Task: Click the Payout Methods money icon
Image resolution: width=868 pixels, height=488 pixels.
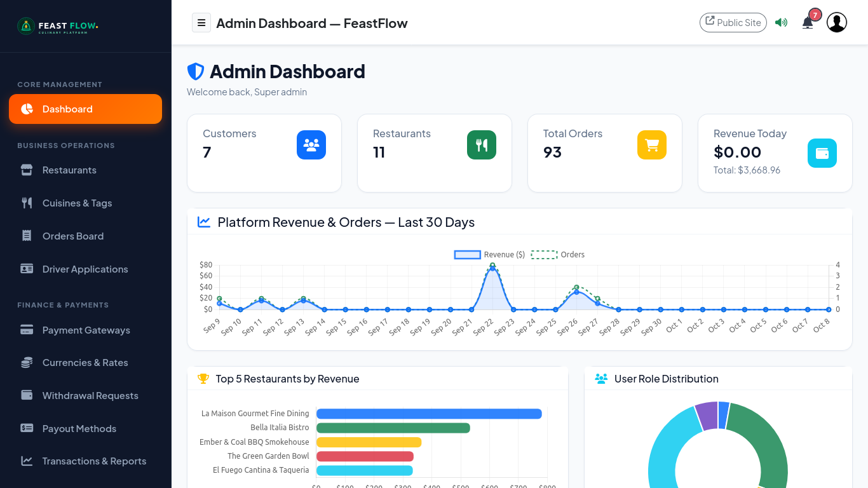Action: 27,428
